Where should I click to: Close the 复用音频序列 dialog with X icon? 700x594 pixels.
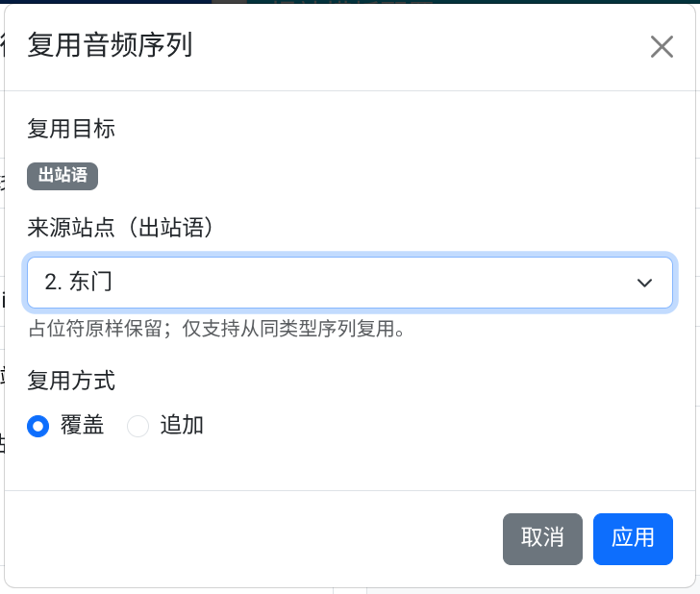pyautogui.click(x=662, y=47)
